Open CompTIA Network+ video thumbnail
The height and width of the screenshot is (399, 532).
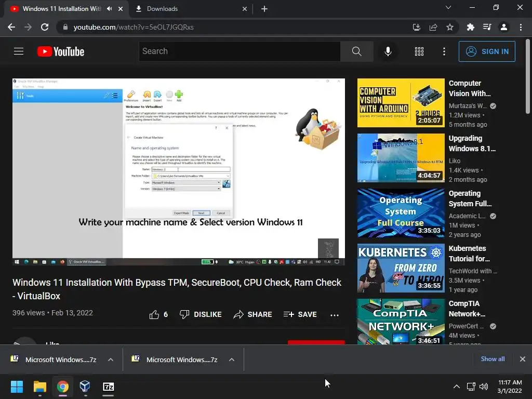tap(401, 322)
